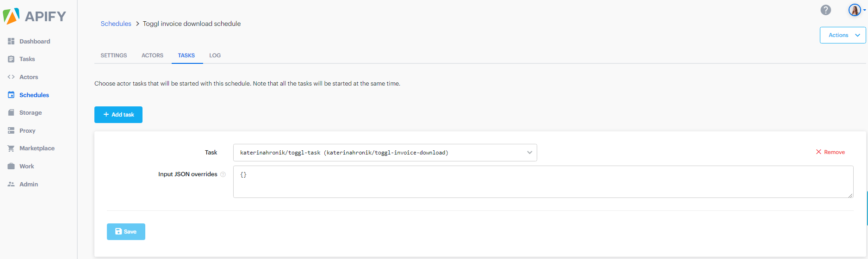This screenshot has width=868, height=259.
Task: Click the Marketplace cart icon
Action: [x=11, y=148]
